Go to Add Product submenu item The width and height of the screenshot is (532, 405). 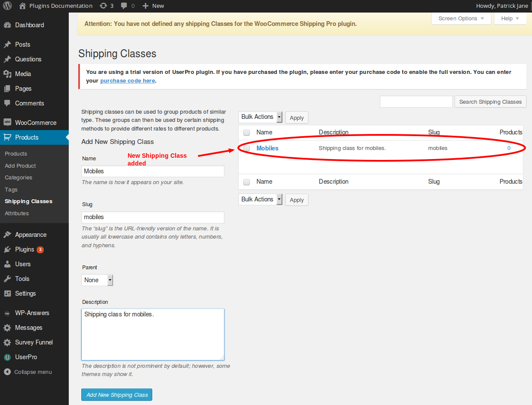(20, 166)
